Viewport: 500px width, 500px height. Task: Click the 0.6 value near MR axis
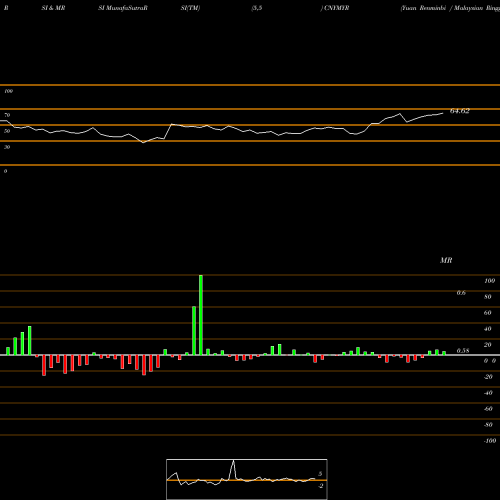coord(461,293)
